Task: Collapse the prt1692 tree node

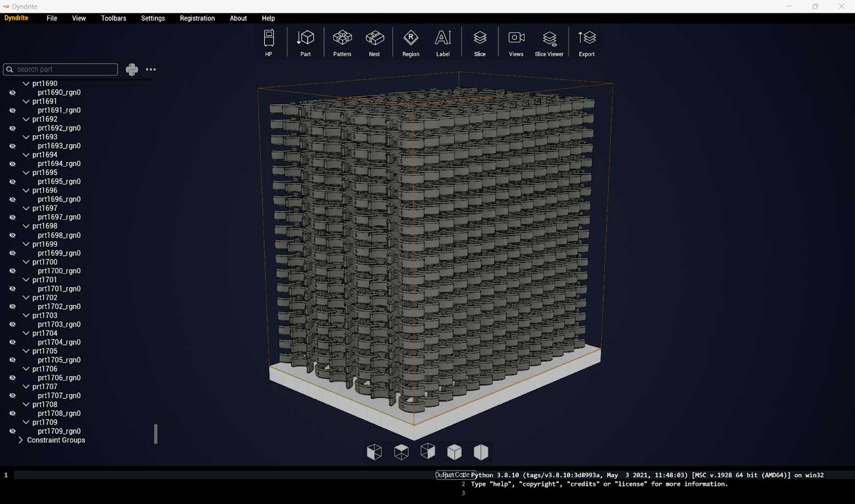Action: click(x=26, y=119)
